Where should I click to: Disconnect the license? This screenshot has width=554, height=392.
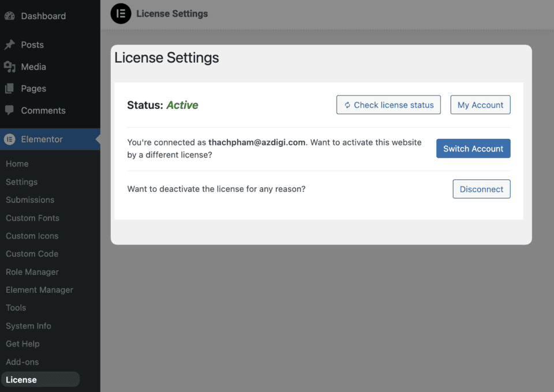[481, 189]
